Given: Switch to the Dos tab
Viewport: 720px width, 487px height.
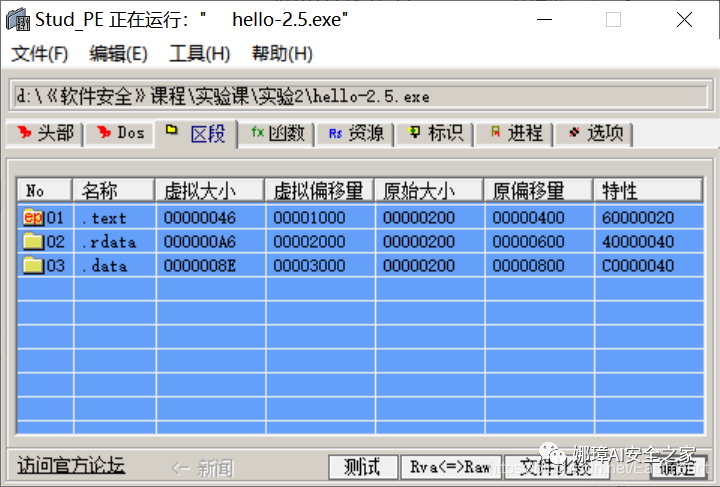Looking at the screenshot, I should pos(120,134).
